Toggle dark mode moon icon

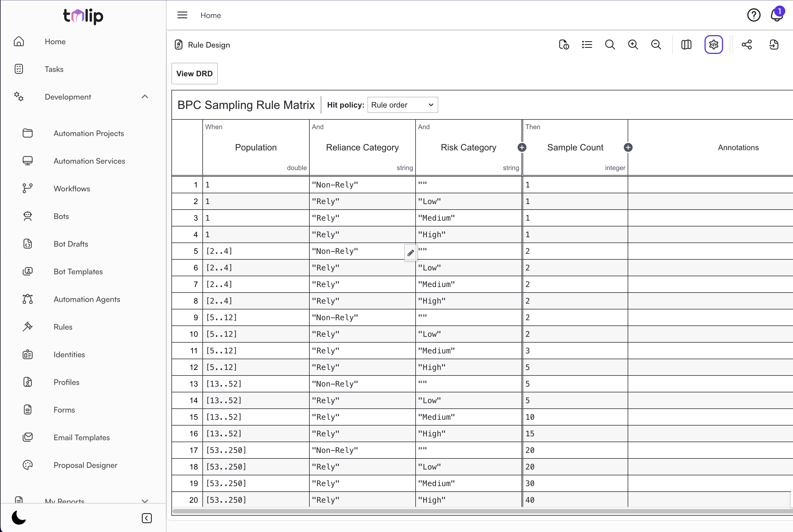coord(19,517)
